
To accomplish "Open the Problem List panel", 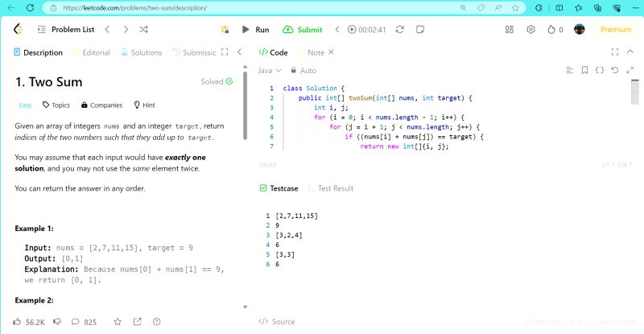I will click(x=66, y=30).
